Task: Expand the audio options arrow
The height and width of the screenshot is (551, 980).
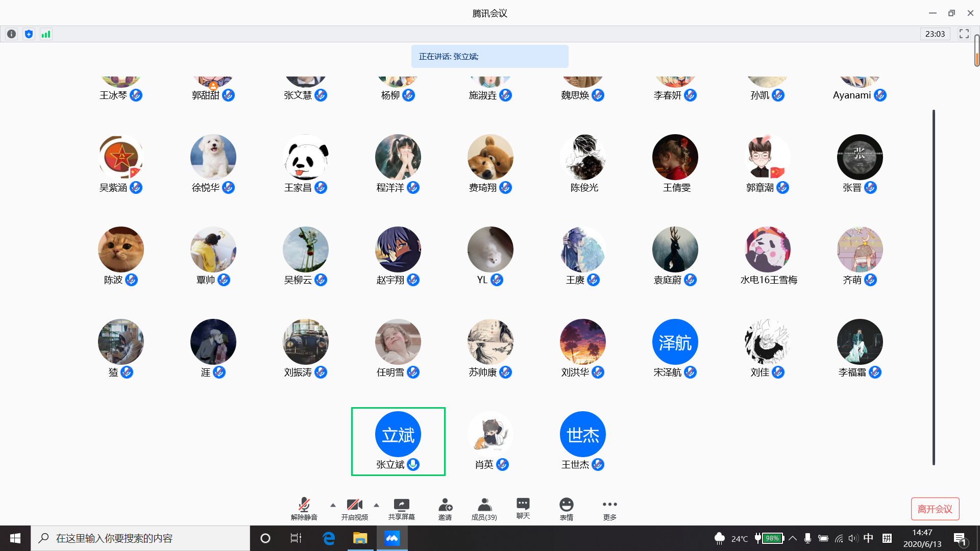Action: [x=333, y=505]
